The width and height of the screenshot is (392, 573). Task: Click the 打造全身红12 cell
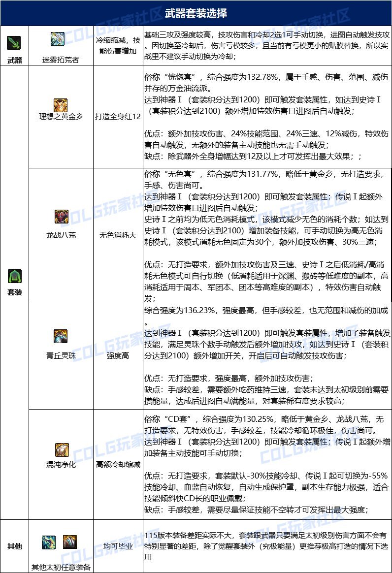coord(118,117)
